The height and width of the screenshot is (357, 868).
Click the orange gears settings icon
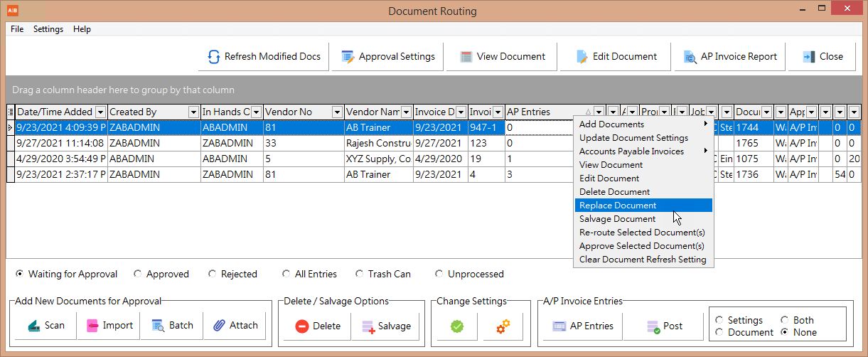tap(503, 326)
